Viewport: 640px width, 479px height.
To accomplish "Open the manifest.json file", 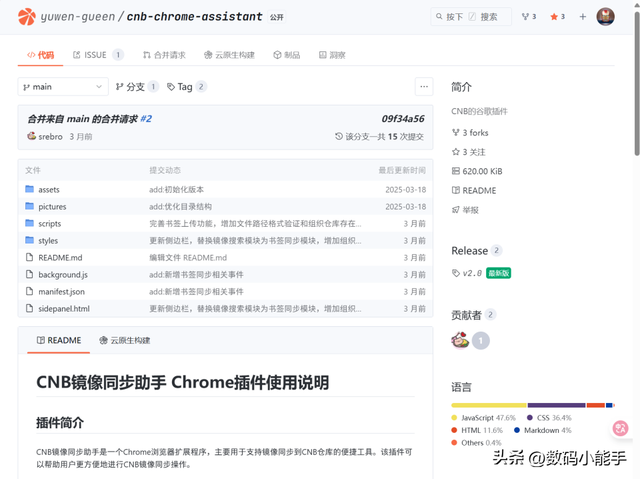I will [x=61, y=292].
